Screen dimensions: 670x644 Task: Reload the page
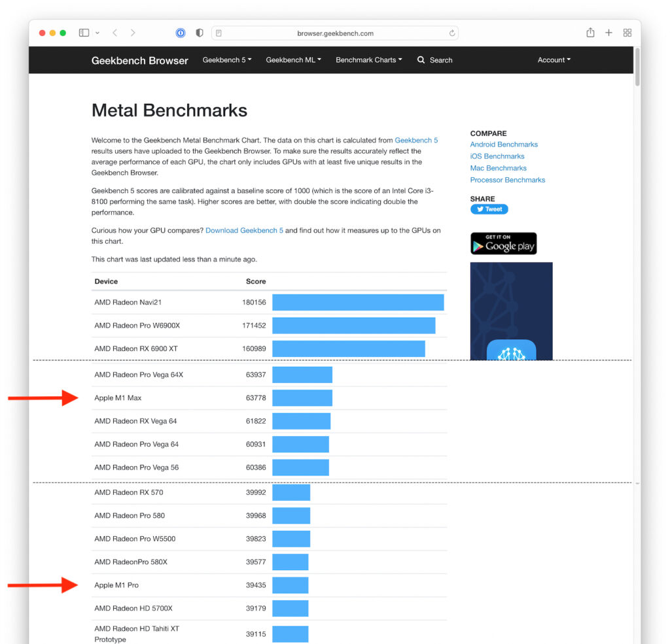point(452,33)
